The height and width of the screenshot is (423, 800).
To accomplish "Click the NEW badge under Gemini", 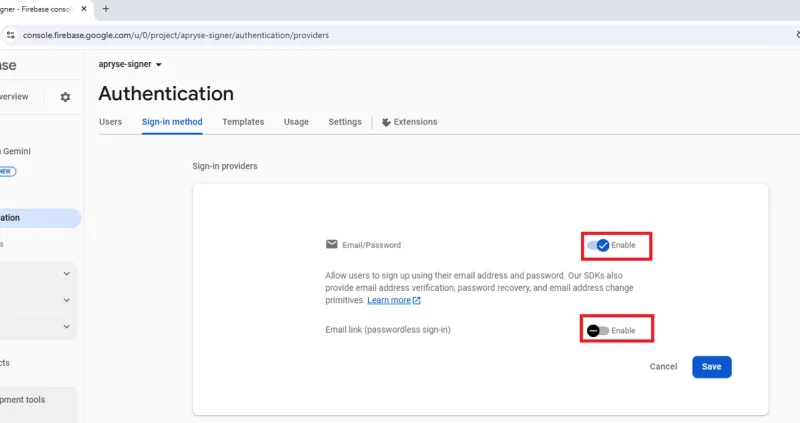I will pos(8,171).
